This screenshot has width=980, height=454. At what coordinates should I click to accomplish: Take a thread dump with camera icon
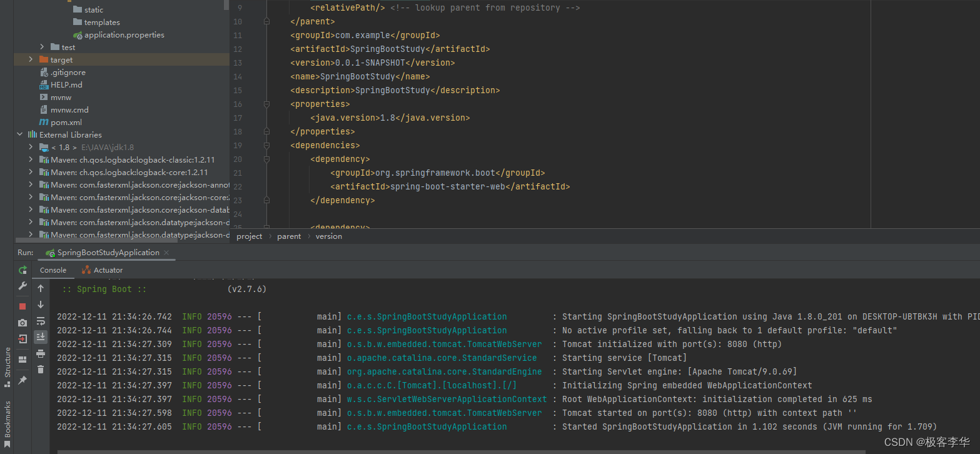click(x=23, y=323)
